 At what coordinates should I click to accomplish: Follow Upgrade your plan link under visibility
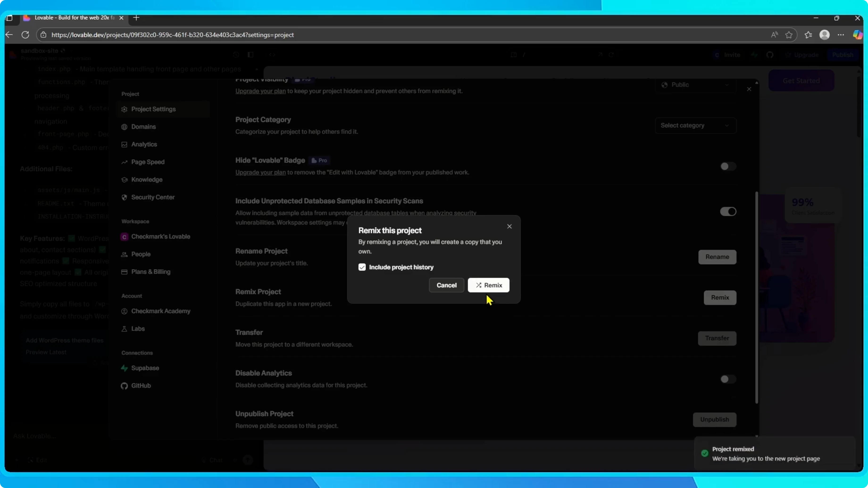(x=260, y=91)
